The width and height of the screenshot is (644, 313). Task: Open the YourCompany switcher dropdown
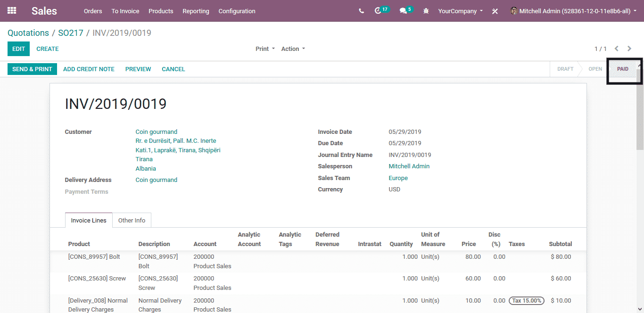coord(460,11)
